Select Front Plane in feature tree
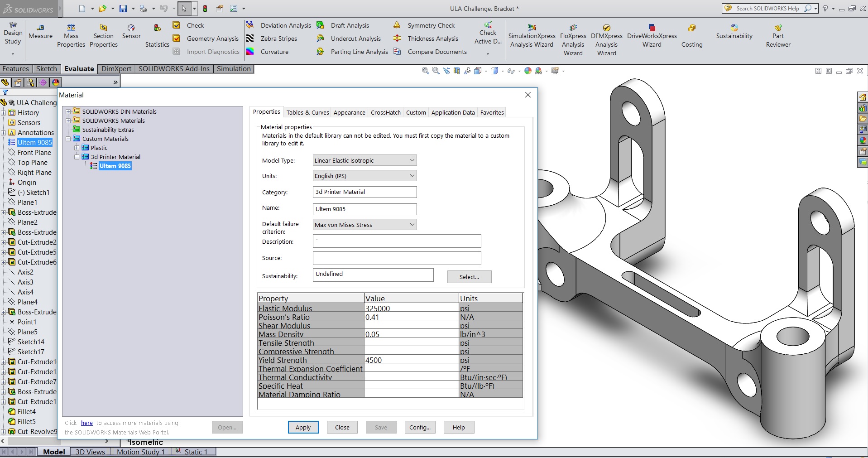This screenshot has height=458, width=868. tap(34, 153)
